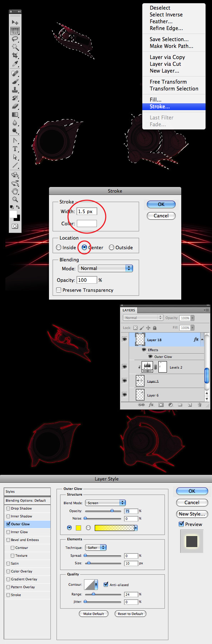Image resolution: width=212 pixels, height=644 pixels.
Task: Select the Rectangular Marquee tool
Action: coord(15,31)
